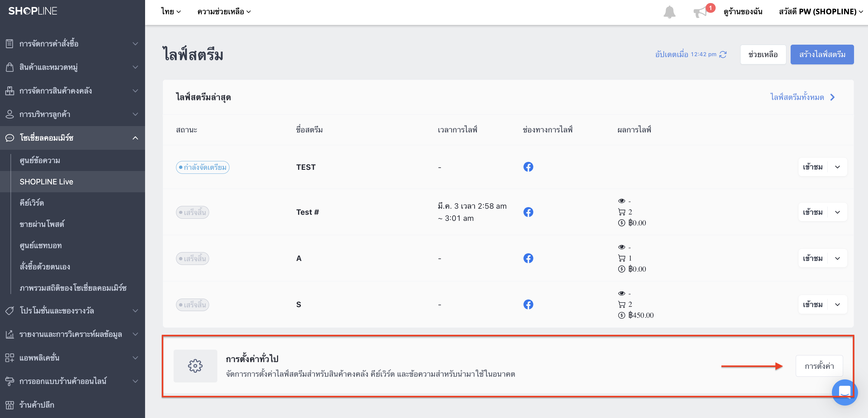
Task: Click the เสร็จสิ้น badge in Test # row
Action: tap(192, 213)
